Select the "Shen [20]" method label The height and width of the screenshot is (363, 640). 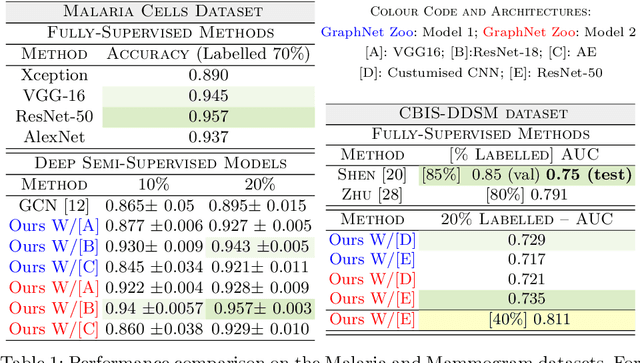pyautogui.click(x=372, y=175)
